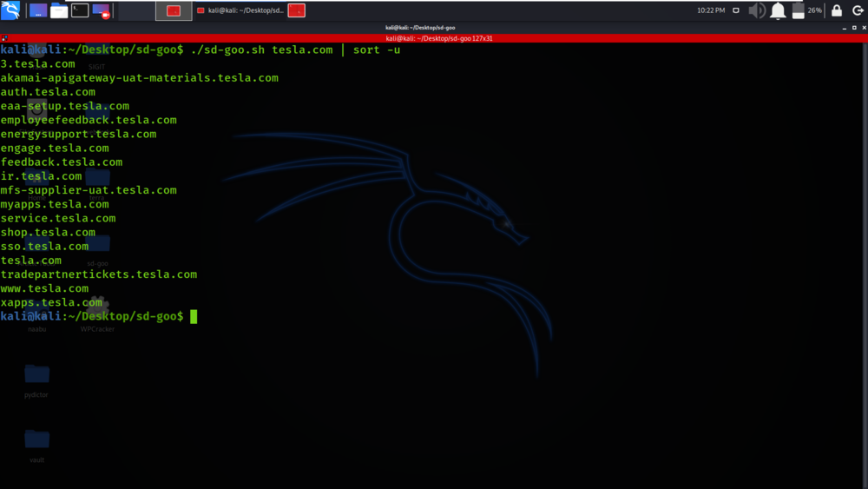Click the green cursor at the last prompt
The height and width of the screenshot is (489, 868).
[x=194, y=317]
